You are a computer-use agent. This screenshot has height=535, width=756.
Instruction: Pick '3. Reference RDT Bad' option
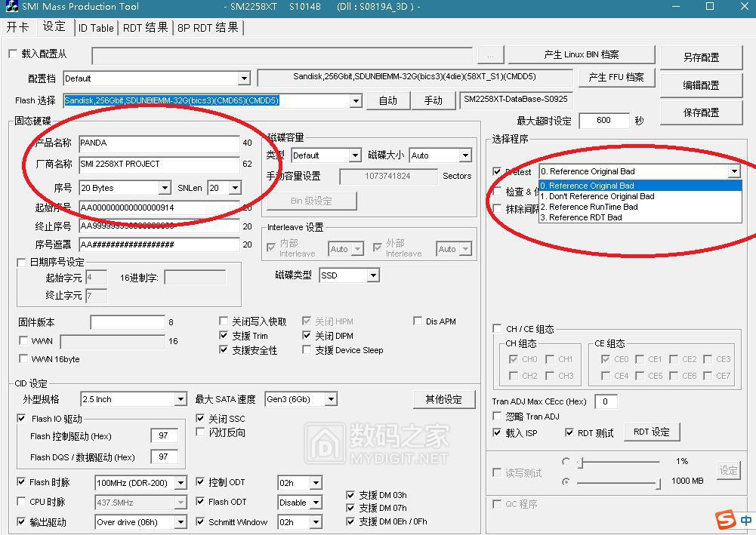(640, 217)
